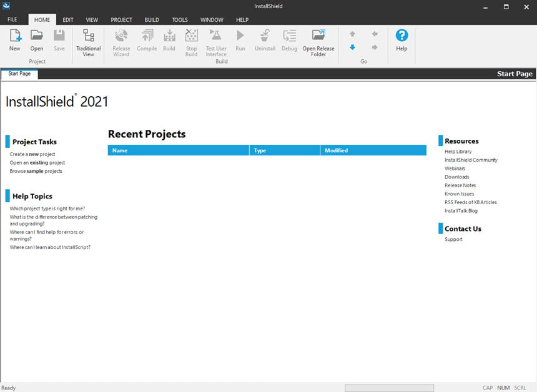The height and width of the screenshot is (392, 537).
Task: Open the BUILD ribbon tab
Action: click(x=152, y=19)
